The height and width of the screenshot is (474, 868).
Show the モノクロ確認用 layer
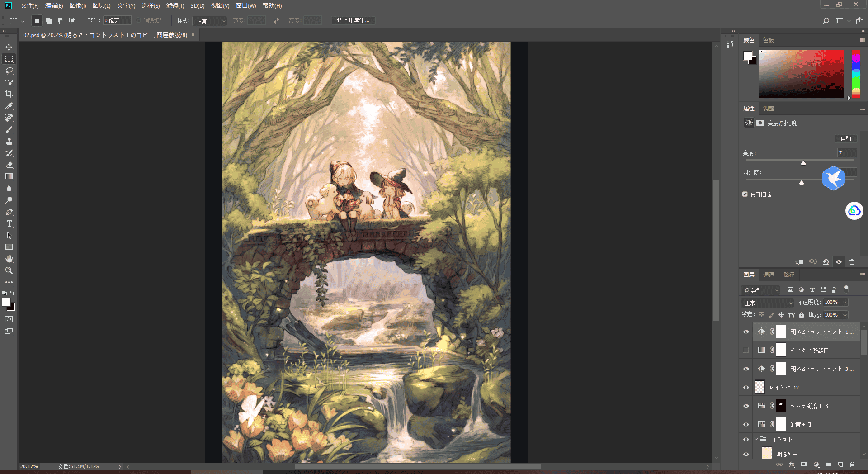[746, 350]
